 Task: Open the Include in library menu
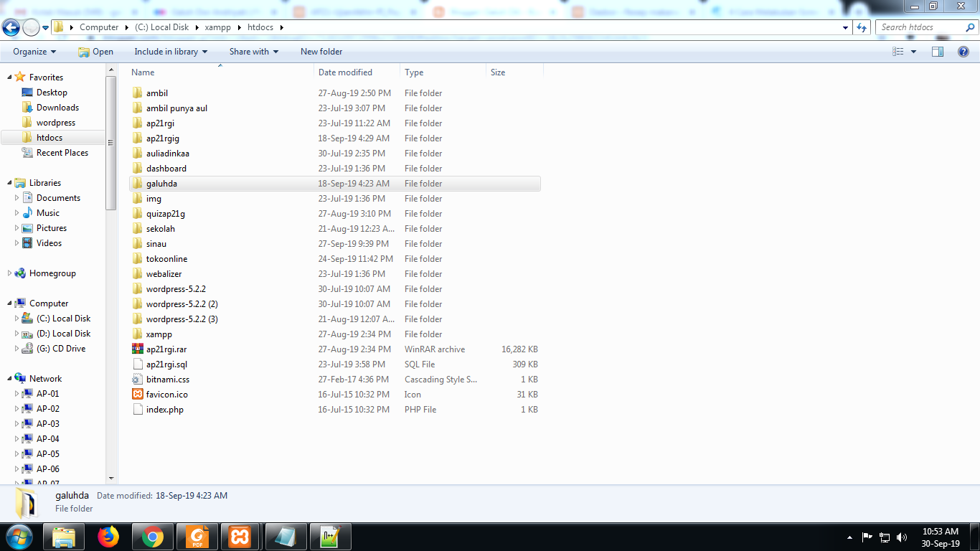(171, 52)
